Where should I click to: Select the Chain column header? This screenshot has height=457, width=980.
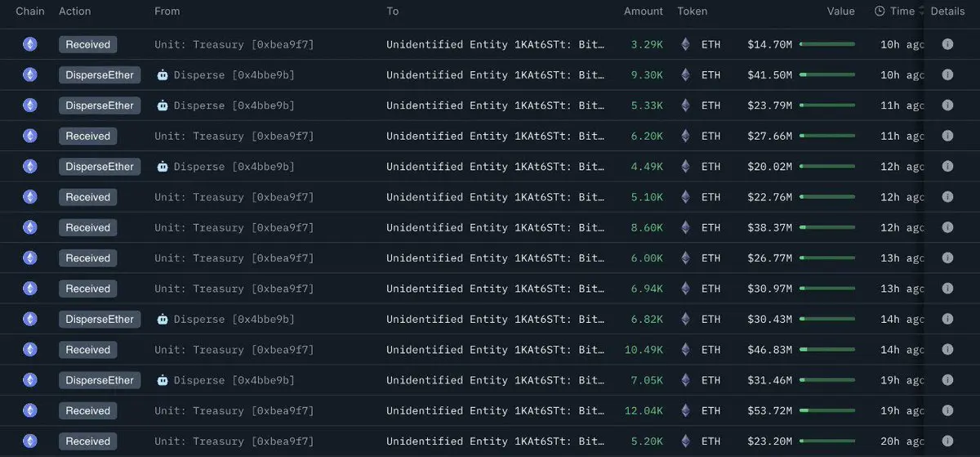coord(30,11)
